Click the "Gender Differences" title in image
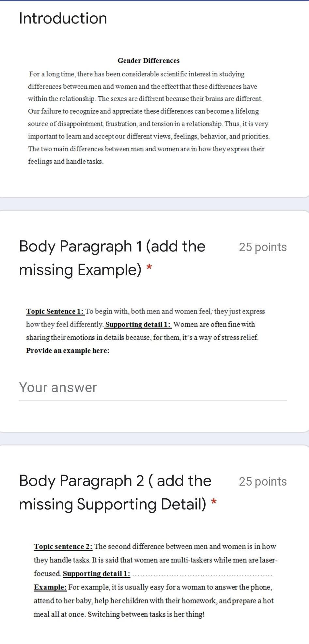Viewport: 309px width, 644px height. pyautogui.click(x=148, y=60)
